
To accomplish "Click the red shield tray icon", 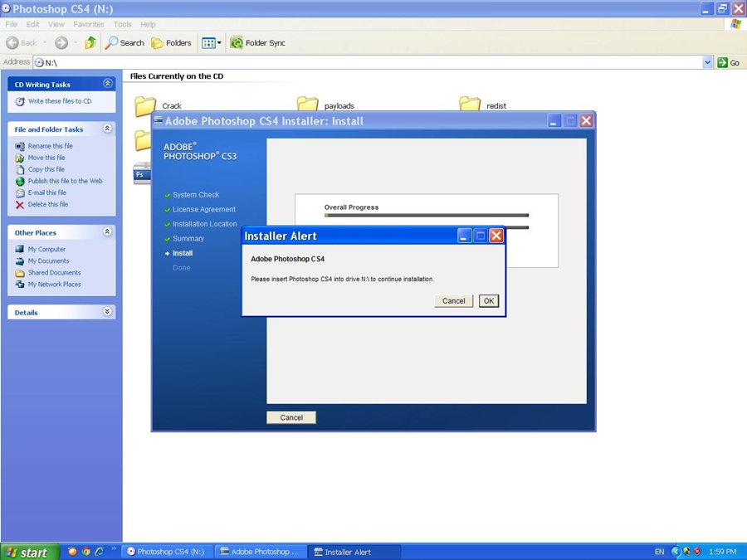I will point(697,552).
